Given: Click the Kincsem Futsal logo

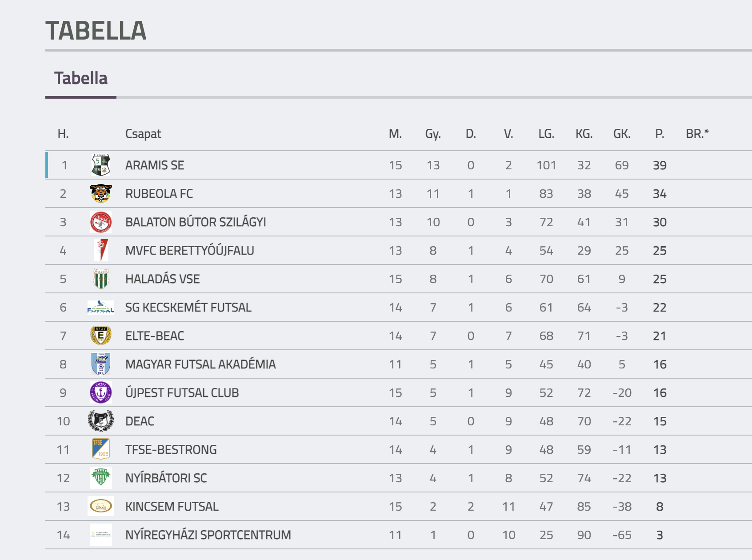Looking at the screenshot, I should pos(101,506).
